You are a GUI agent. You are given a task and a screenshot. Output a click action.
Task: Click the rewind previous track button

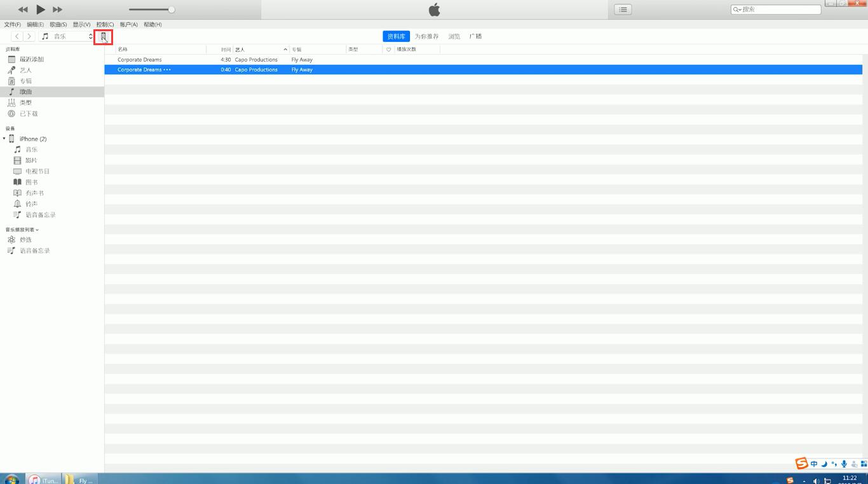point(23,10)
